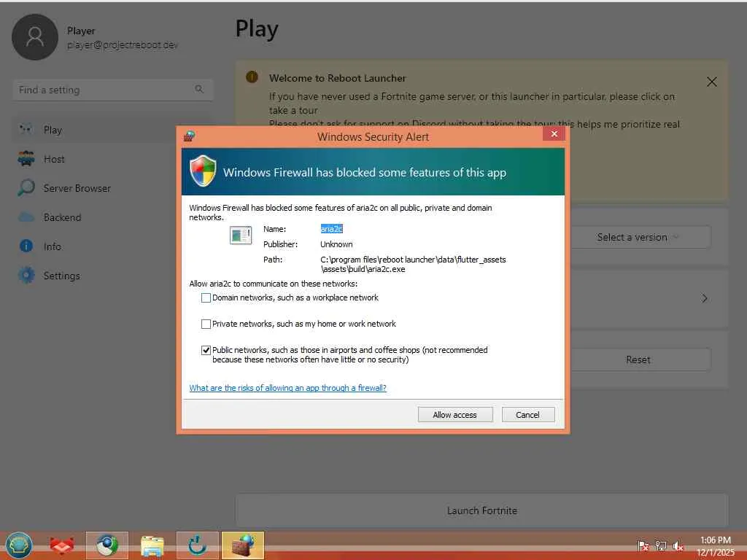Switch to Firewall alert taskbar icon
The height and width of the screenshot is (560, 747).
242,545
